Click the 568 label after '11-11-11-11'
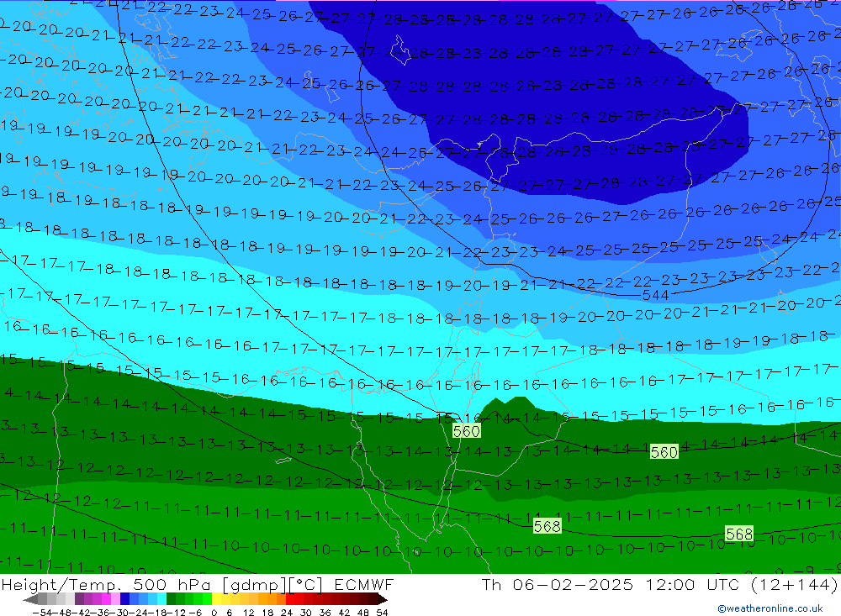 [547, 526]
